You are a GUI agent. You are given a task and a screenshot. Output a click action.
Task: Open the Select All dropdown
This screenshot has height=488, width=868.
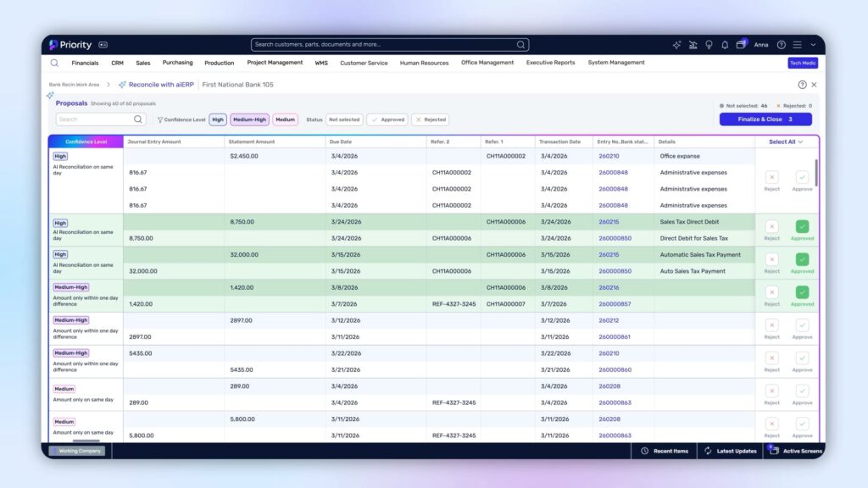point(786,142)
